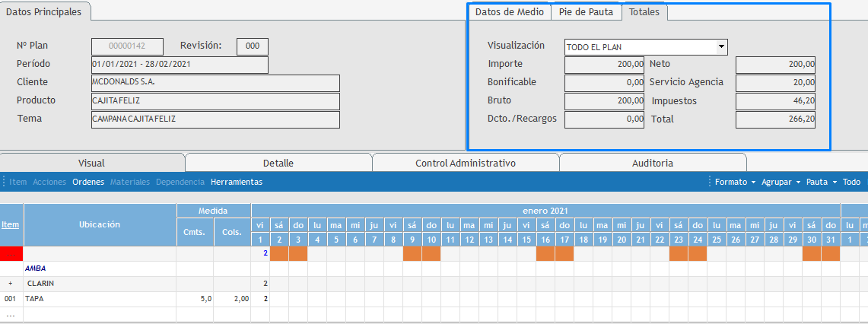This screenshot has height=324, width=868.
Task: Click the Cliente field with MCDONALDS S.A.
Action: [x=215, y=83]
